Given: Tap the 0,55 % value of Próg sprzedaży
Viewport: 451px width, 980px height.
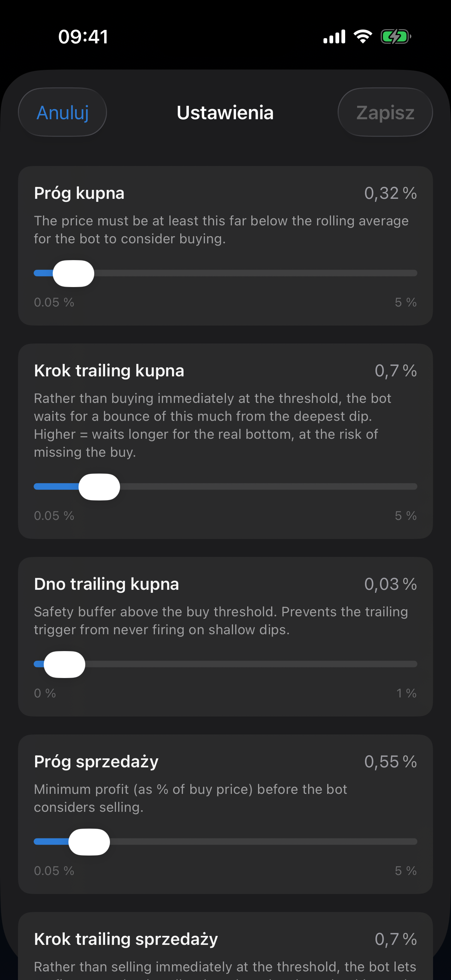Looking at the screenshot, I should [390, 762].
